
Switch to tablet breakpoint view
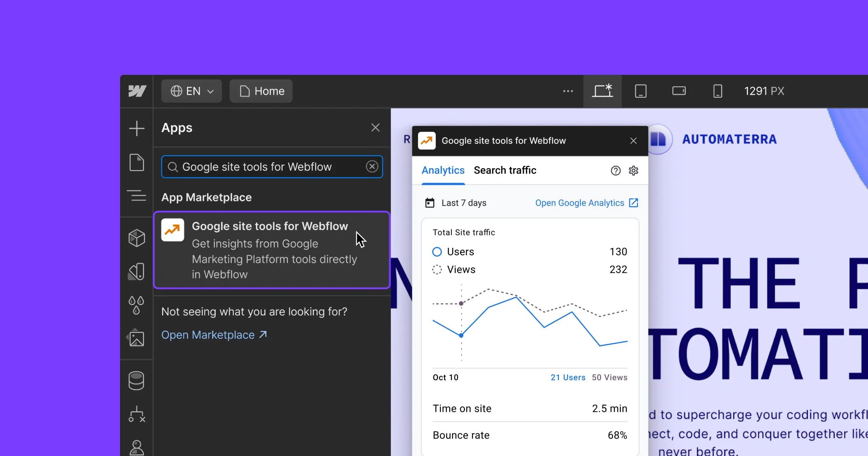(641, 91)
